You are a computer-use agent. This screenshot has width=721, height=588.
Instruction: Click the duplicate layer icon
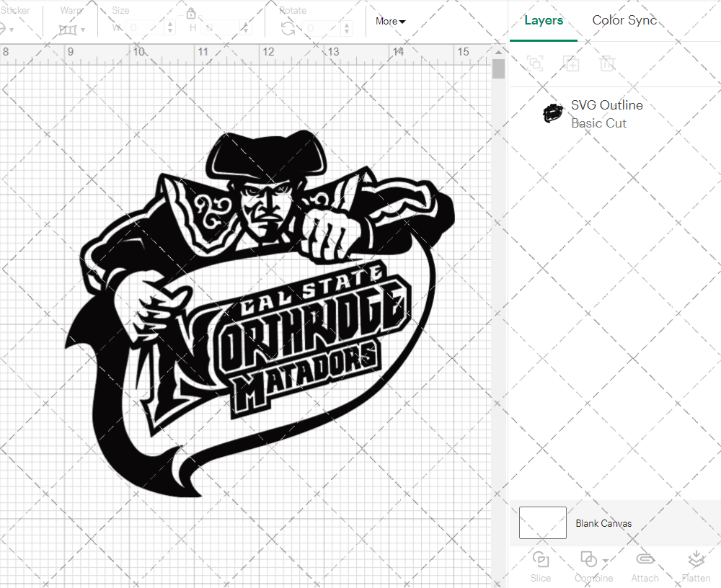[x=572, y=63]
